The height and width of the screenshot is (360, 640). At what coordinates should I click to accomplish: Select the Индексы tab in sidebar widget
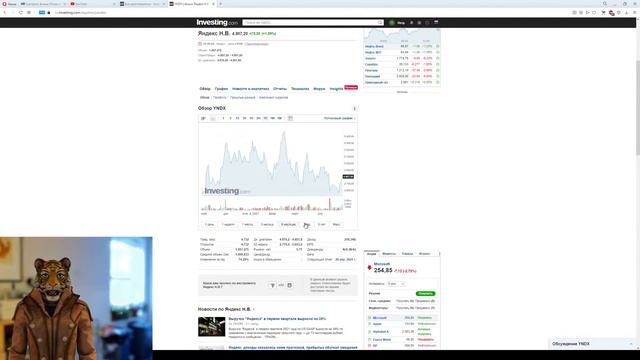(389, 254)
